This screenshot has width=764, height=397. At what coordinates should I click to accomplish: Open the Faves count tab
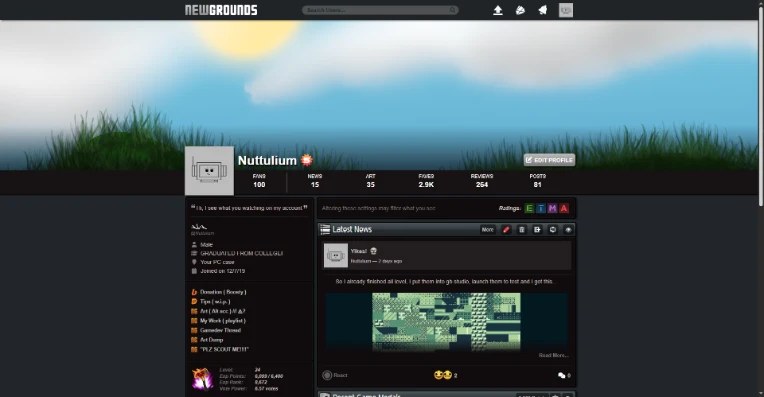coord(426,181)
